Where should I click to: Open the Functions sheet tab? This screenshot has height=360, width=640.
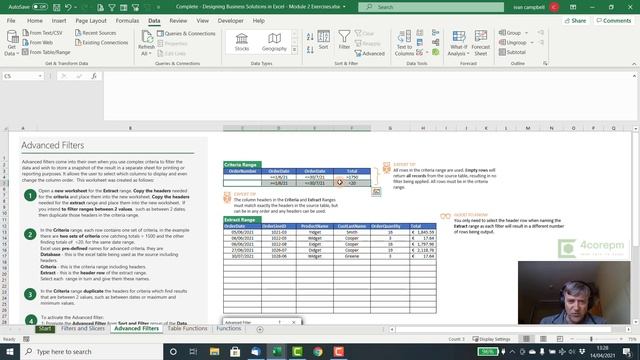[x=229, y=329]
